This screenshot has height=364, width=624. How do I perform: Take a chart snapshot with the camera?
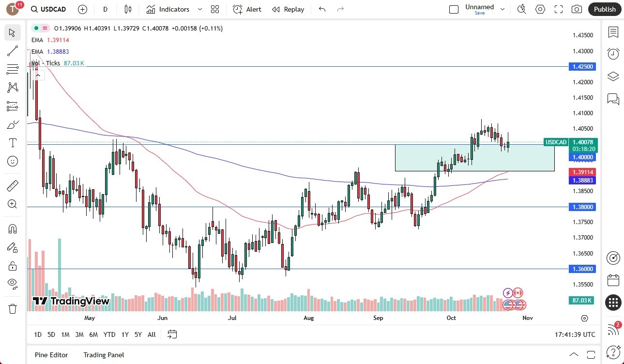[x=576, y=9]
